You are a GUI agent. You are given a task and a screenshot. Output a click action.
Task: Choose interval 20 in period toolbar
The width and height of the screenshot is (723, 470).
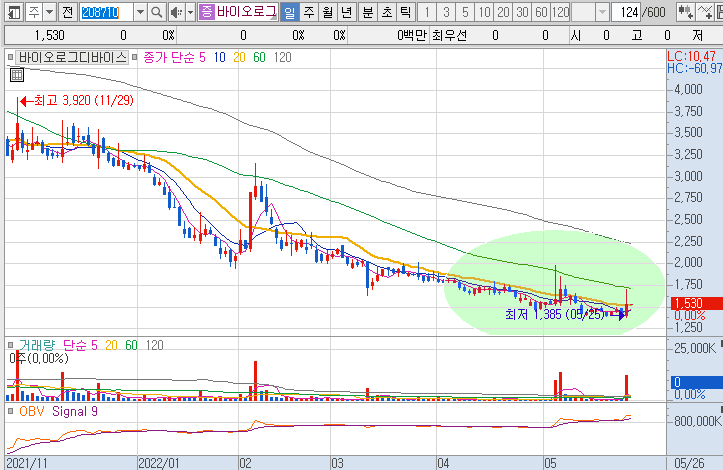(503, 12)
